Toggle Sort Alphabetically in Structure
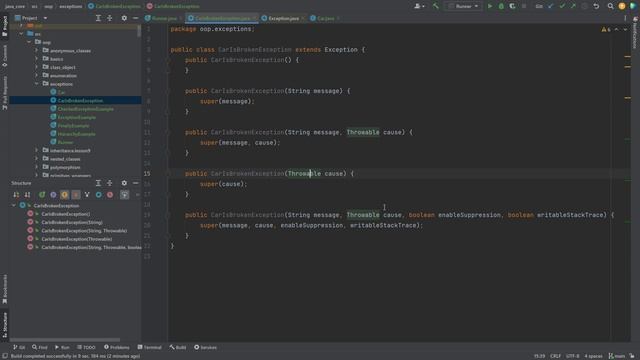Screen dimensions: 640x360 [x=27, y=195]
